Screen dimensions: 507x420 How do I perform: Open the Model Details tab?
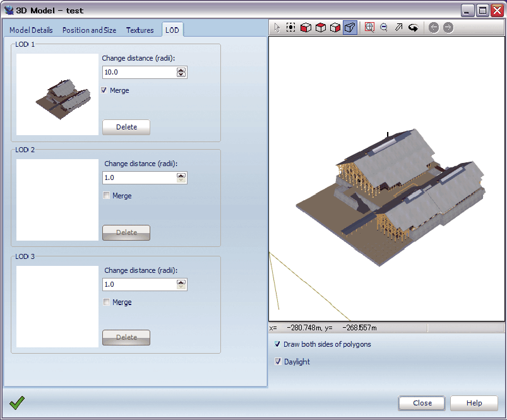coord(31,30)
